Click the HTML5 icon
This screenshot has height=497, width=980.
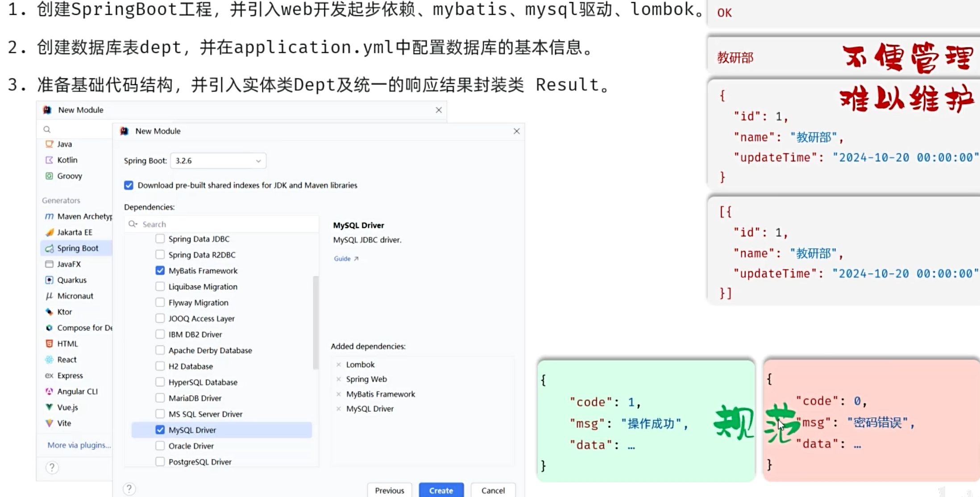(x=49, y=343)
